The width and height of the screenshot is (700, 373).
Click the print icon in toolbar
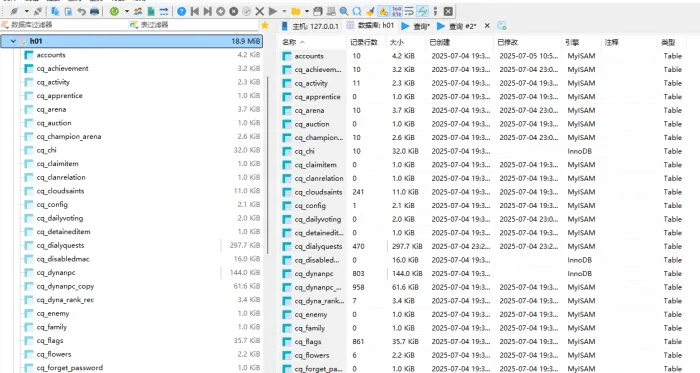coord(94,11)
